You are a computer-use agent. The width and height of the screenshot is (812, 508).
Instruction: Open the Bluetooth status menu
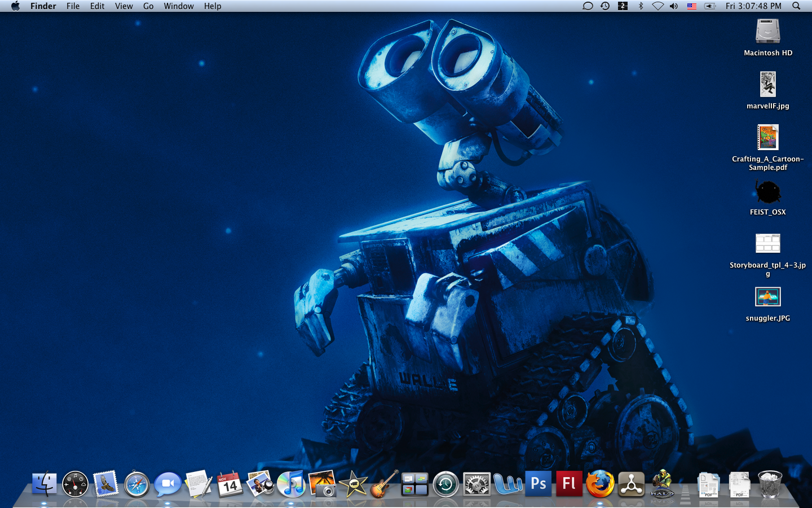(x=641, y=6)
